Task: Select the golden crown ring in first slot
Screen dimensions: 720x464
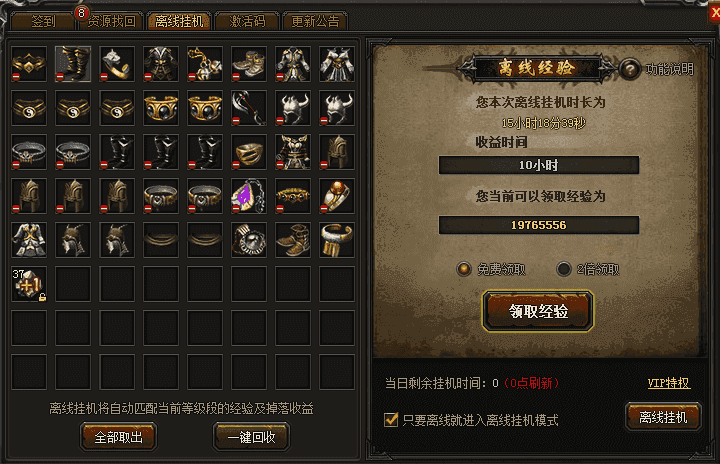Action: point(29,64)
